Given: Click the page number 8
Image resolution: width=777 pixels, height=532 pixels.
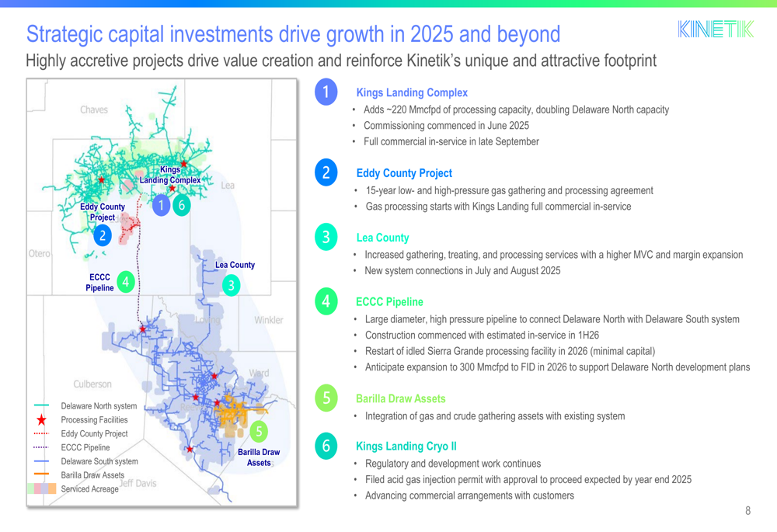Looking at the screenshot, I should (747, 511).
